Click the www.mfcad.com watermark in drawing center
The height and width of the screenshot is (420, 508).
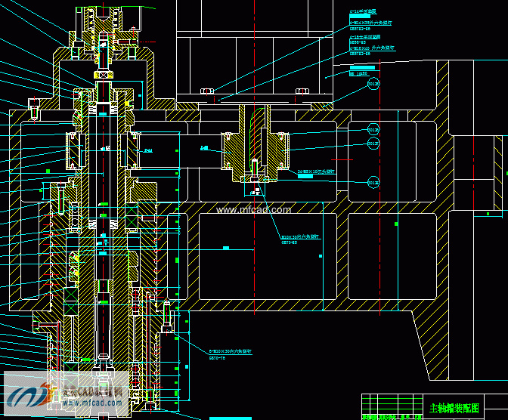[x=253, y=210]
